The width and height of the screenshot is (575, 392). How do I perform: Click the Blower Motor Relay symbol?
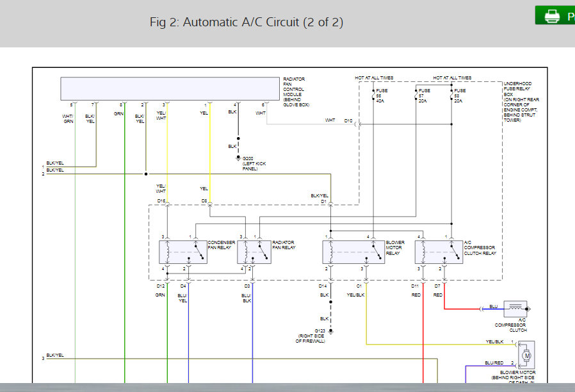click(x=353, y=252)
